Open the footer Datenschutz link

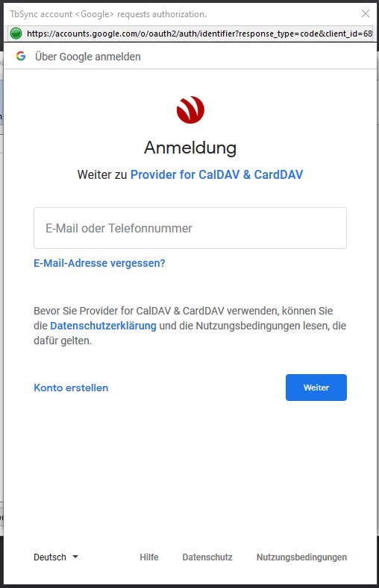tap(207, 557)
